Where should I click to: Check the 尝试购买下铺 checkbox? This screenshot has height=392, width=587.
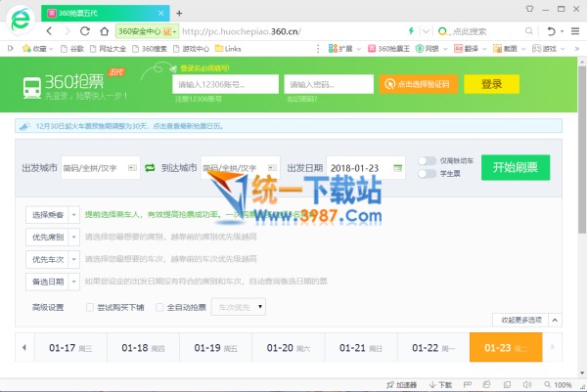pyautogui.click(x=89, y=308)
